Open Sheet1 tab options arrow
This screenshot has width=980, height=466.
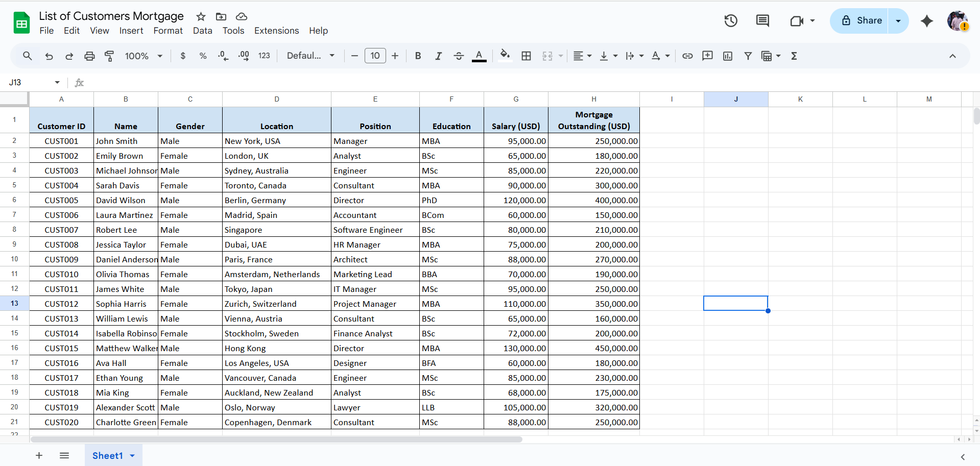tap(132, 456)
